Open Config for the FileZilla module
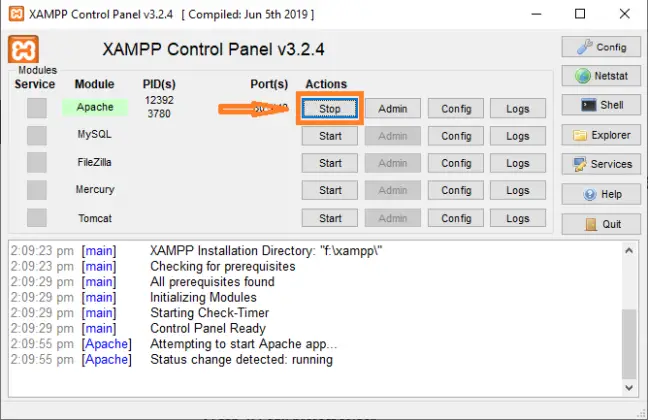Viewport: 648px width, 420px height. [456, 163]
